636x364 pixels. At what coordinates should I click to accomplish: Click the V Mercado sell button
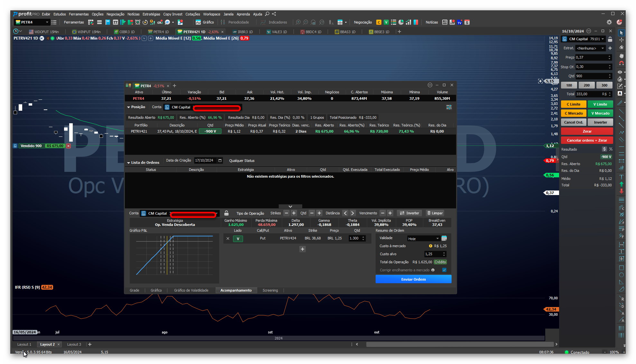coord(600,113)
